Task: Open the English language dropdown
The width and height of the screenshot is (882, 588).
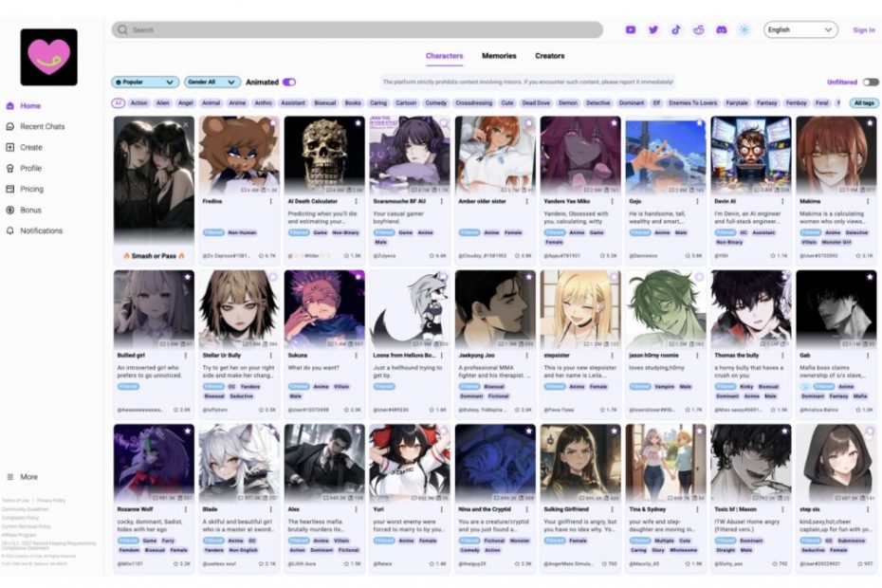Action: click(x=800, y=29)
